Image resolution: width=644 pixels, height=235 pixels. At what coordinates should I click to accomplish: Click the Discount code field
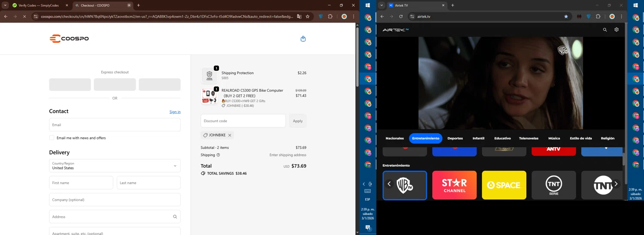(243, 121)
